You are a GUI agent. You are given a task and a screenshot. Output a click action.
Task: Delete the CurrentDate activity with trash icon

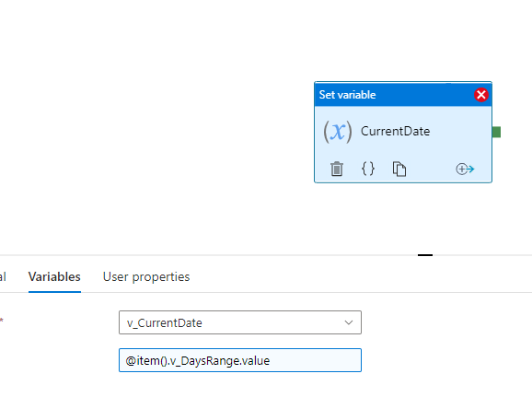click(x=337, y=169)
